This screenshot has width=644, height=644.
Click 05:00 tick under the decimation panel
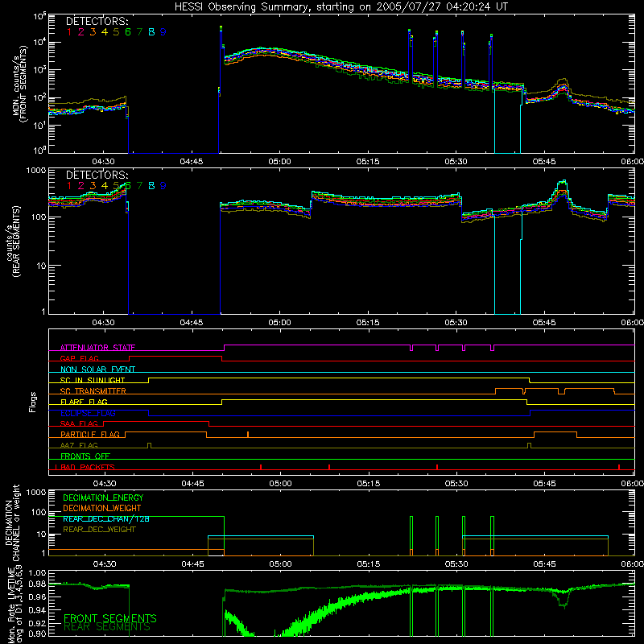[280, 564]
